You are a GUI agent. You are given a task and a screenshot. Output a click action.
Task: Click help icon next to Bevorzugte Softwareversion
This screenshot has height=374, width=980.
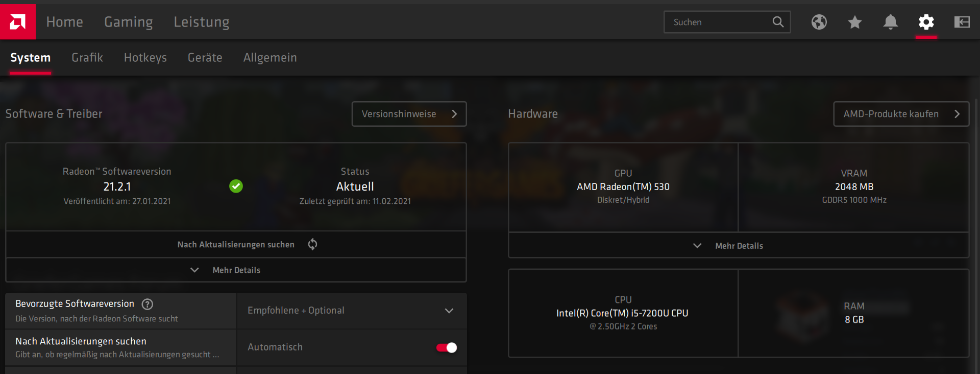point(148,304)
